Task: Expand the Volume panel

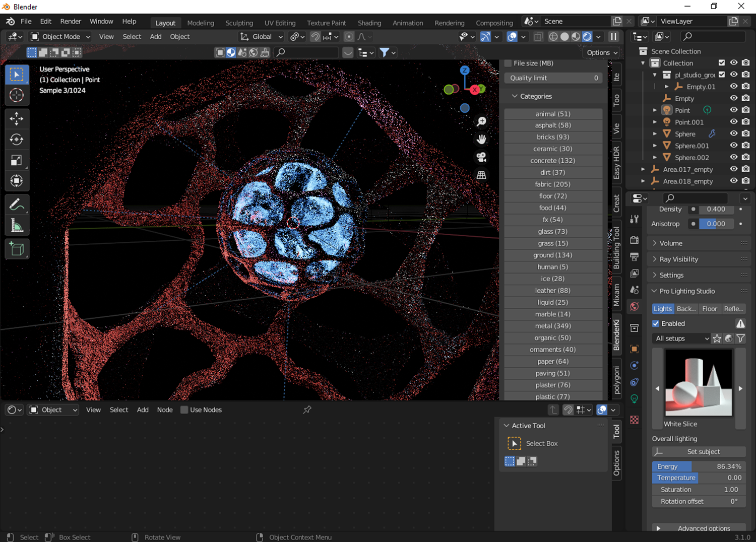Action: 698,243
